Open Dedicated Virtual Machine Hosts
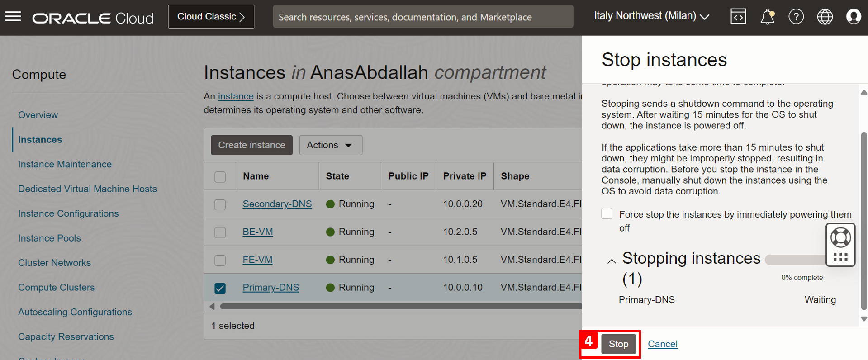This screenshot has width=868, height=360. click(x=87, y=189)
